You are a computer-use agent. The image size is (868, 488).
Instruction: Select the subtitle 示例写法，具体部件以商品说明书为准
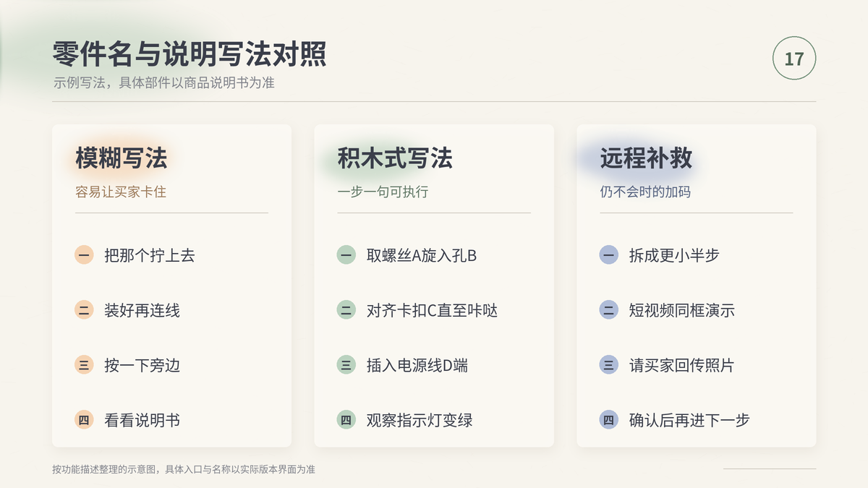pyautogui.click(x=163, y=82)
